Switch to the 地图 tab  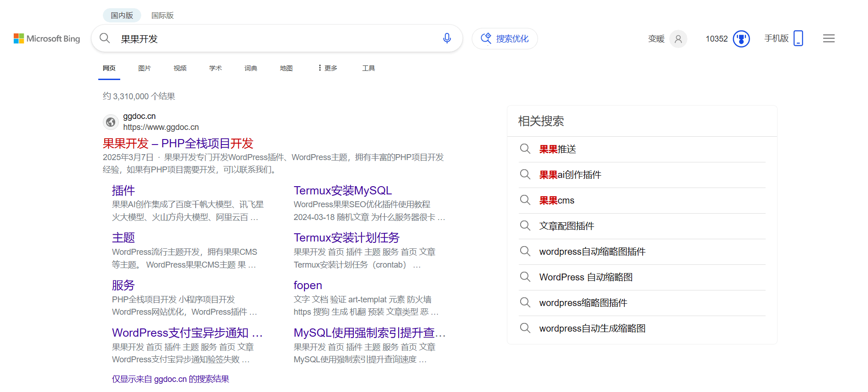pos(286,68)
